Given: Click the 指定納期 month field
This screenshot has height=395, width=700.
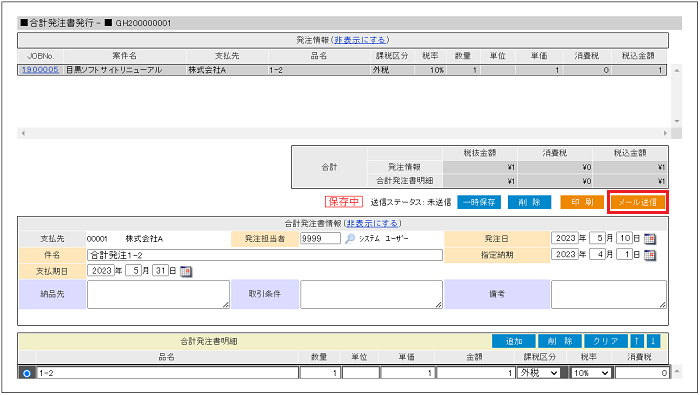Looking at the screenshot, I should pos(597,254).
